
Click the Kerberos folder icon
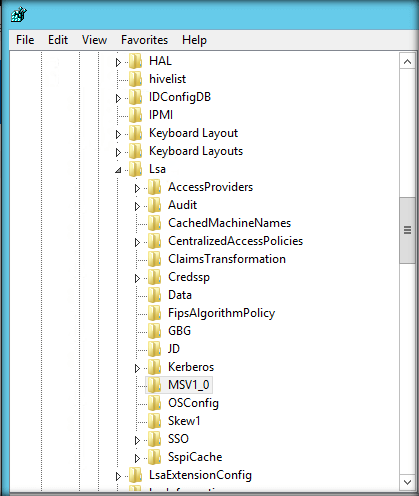click(154, 367)
